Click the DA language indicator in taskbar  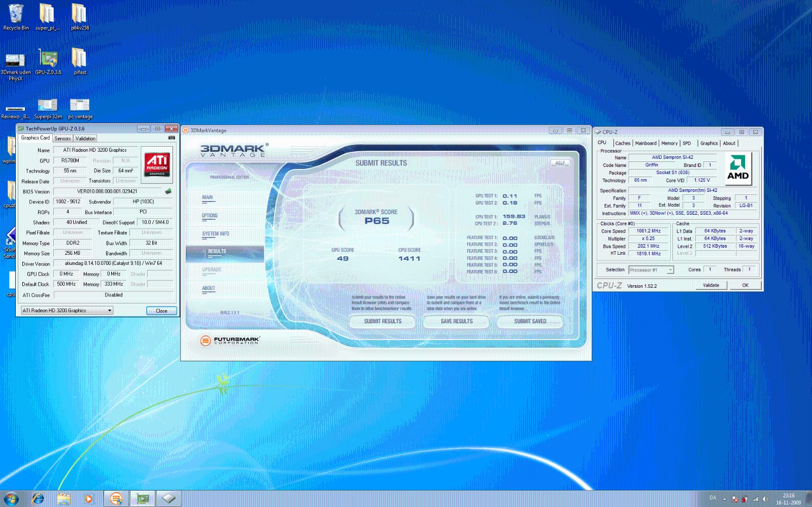tap(713, 498)
